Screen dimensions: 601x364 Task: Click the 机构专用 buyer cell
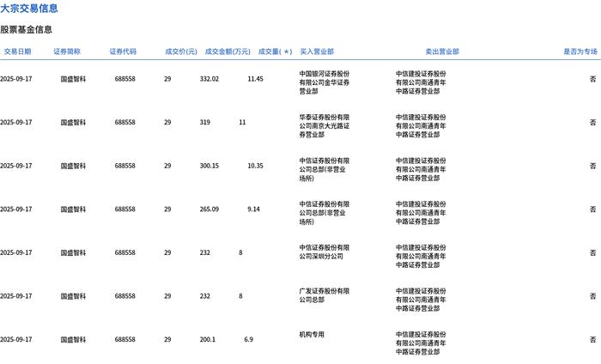click(312, 335)
